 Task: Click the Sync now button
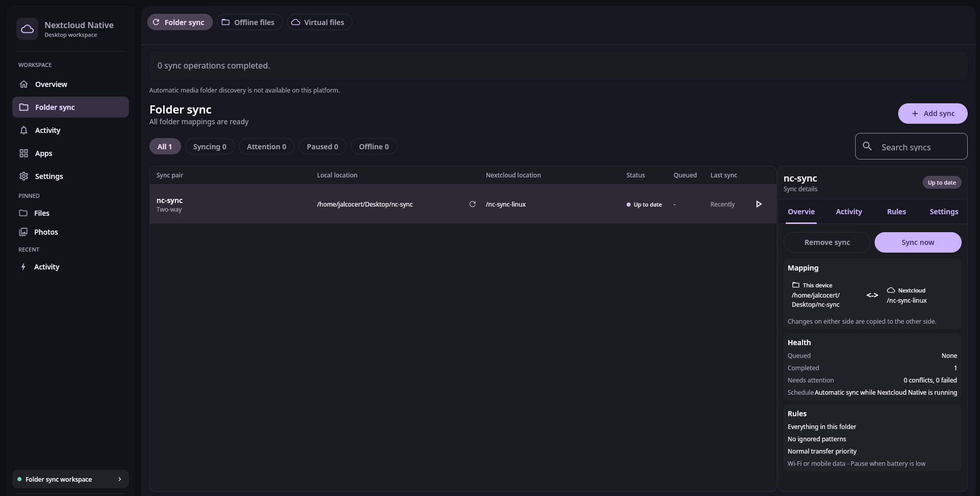tap(918, 242)
